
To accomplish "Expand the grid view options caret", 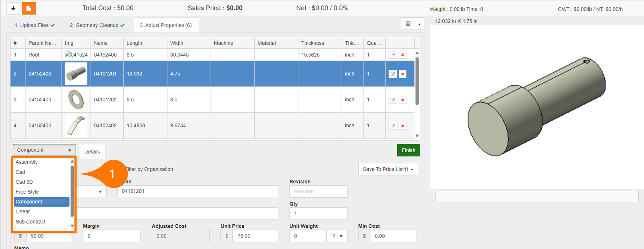I will 419,24.
